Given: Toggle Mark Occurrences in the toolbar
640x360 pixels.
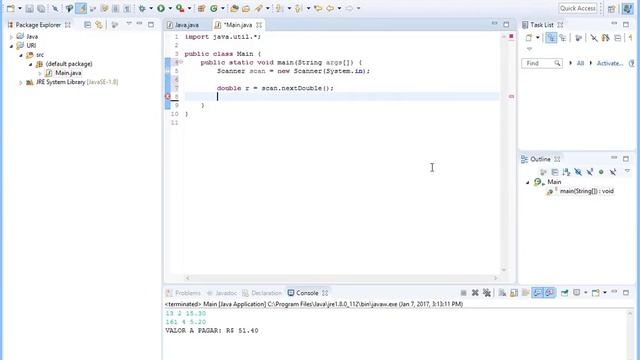Looking at the screenshot, I should (x=81, y=8).
